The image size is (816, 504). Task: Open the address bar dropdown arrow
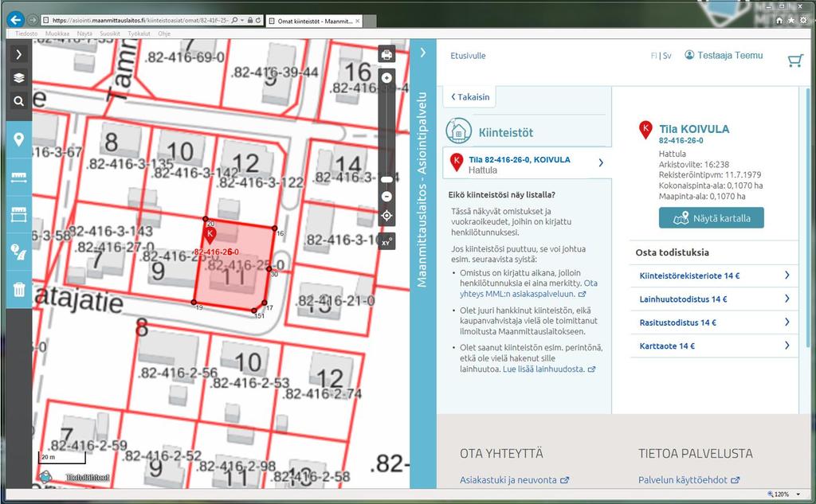242,20
